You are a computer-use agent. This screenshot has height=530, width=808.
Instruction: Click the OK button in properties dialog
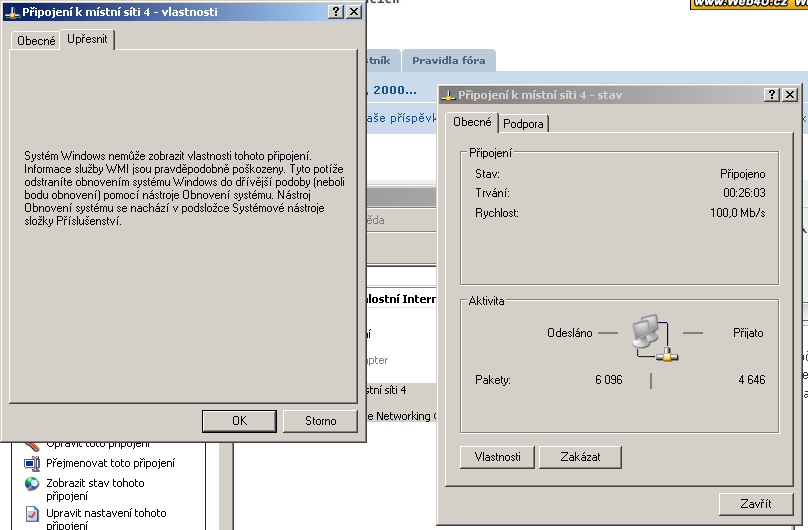239,421
